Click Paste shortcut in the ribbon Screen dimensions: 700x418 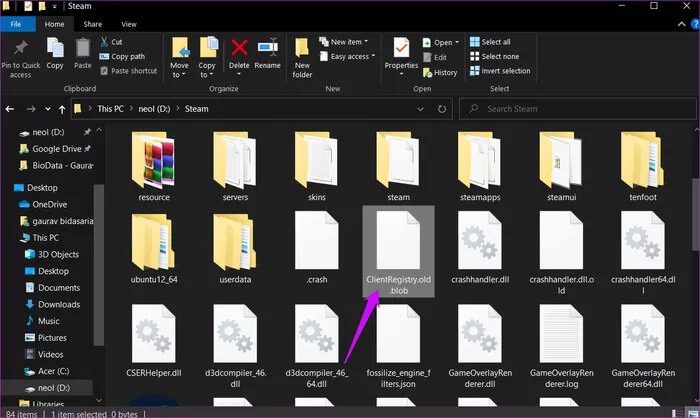[x=129, y=71]
